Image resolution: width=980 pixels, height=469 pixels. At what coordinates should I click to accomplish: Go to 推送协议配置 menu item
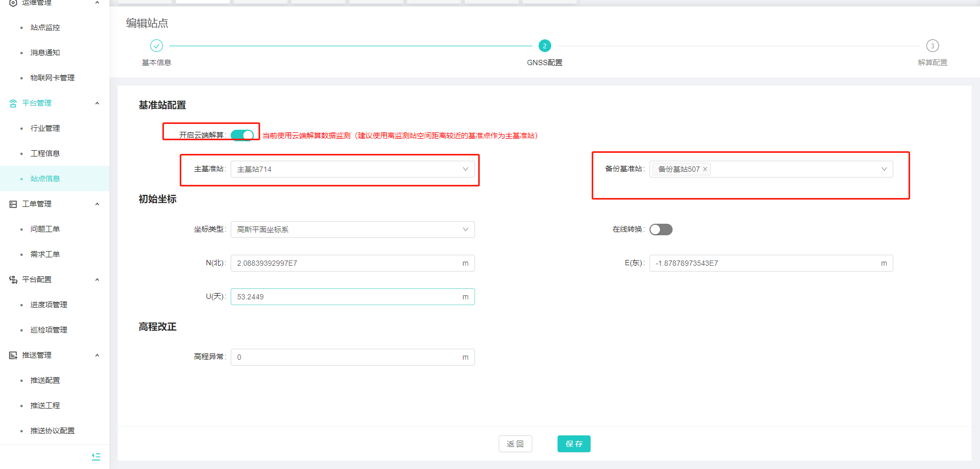(53, 431)
